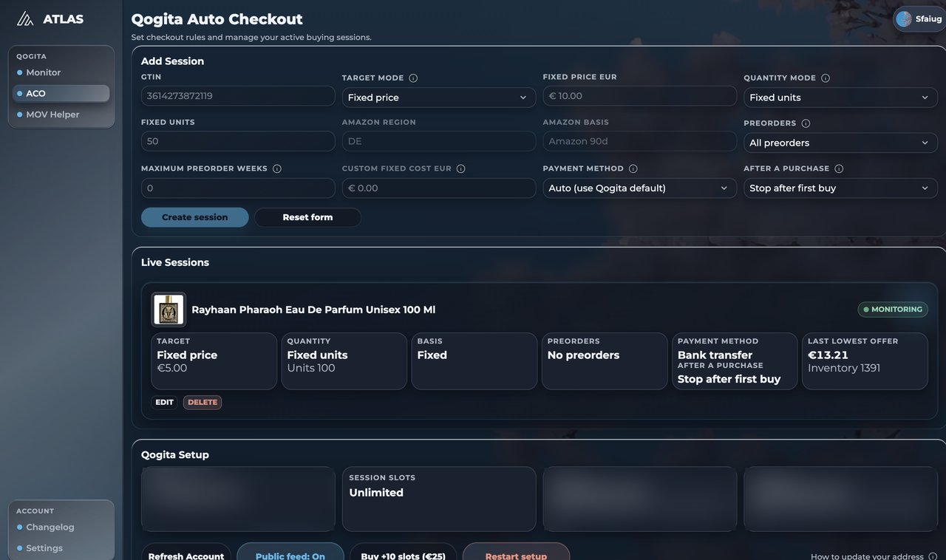The height and width of the screenshot is (560, 946).
Task: Open Quantity Mode dropdown set to Fixed units
Action: point(840,98)
